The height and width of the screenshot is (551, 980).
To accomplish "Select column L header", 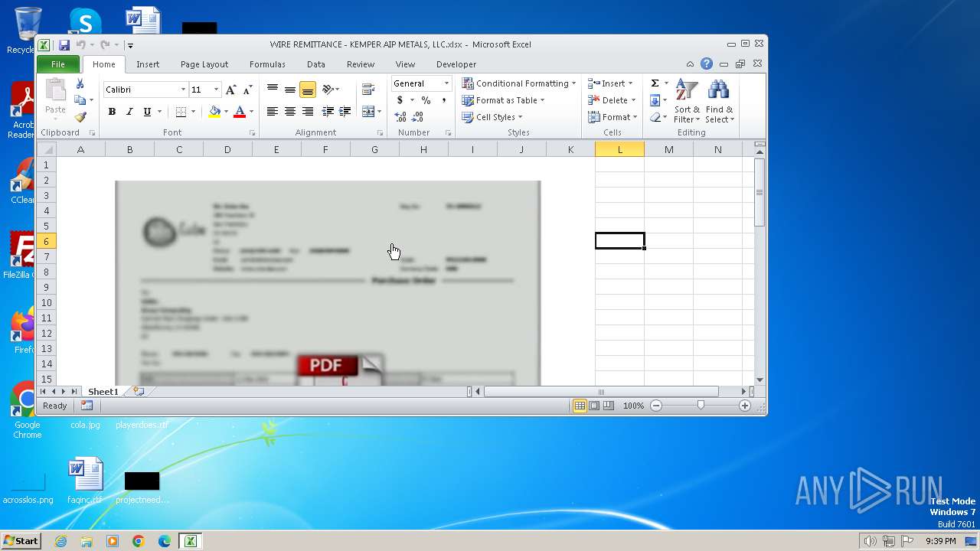I will coord(619,149).
